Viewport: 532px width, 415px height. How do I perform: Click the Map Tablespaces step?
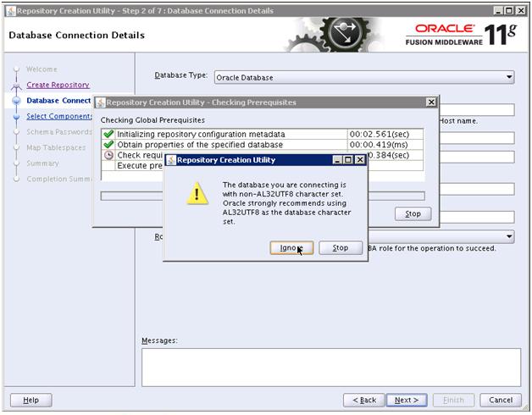(56, 147)
